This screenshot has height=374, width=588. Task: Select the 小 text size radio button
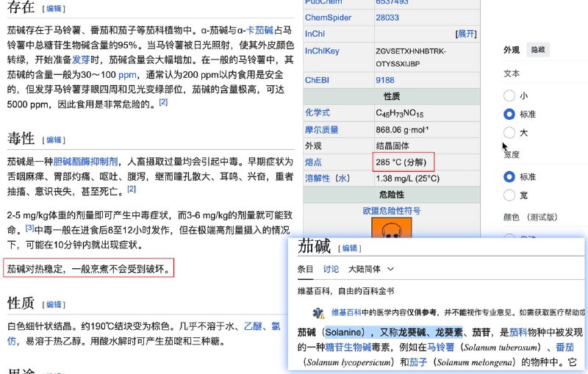[x=509, y=96]
